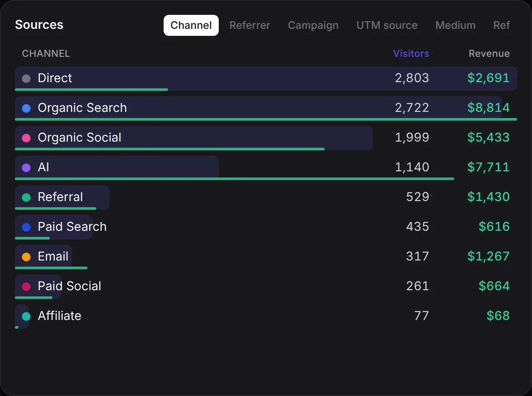Click the 1,140 visitors value
Image resolution: width=532 pixels, height=396 pixels.
click(x=412, y=167)
